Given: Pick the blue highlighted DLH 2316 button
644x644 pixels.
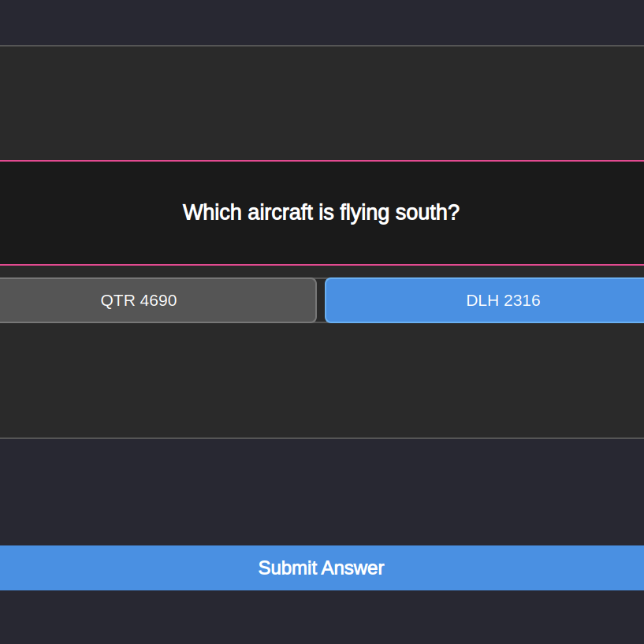Looking at the screenshot, I should [503, 300].
